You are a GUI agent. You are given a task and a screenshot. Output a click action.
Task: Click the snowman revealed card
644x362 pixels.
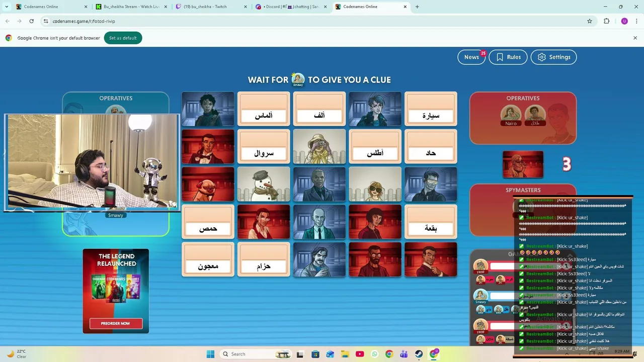tap(264, 184)
